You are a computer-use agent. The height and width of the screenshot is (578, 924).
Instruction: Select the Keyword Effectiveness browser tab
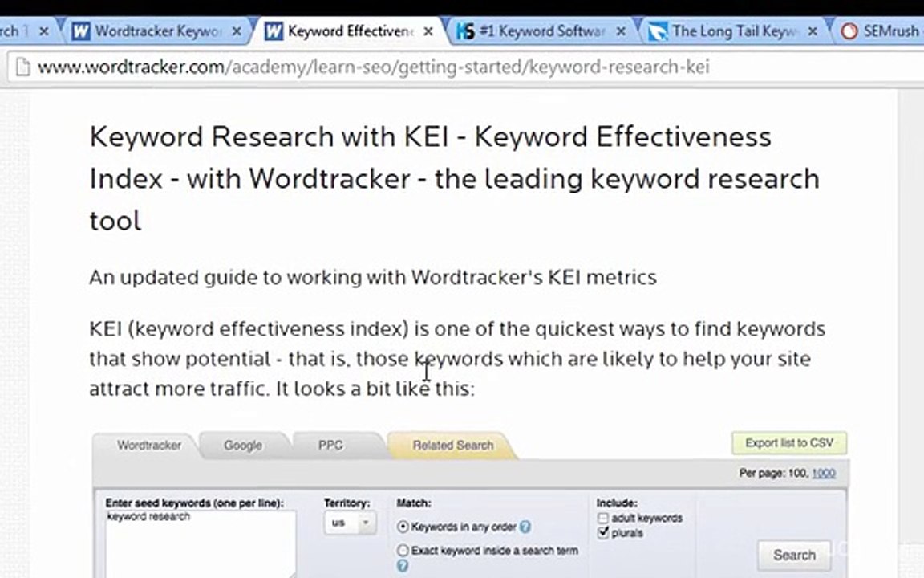(x=349, y=31)
